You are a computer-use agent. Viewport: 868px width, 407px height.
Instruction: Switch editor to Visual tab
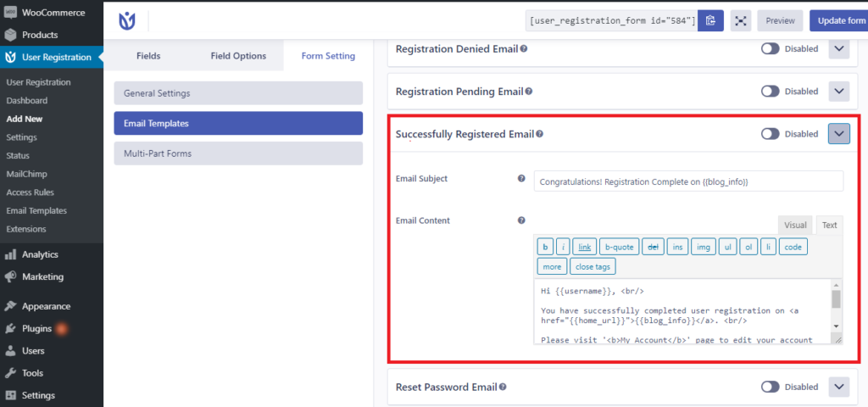[x=795, y=225]
